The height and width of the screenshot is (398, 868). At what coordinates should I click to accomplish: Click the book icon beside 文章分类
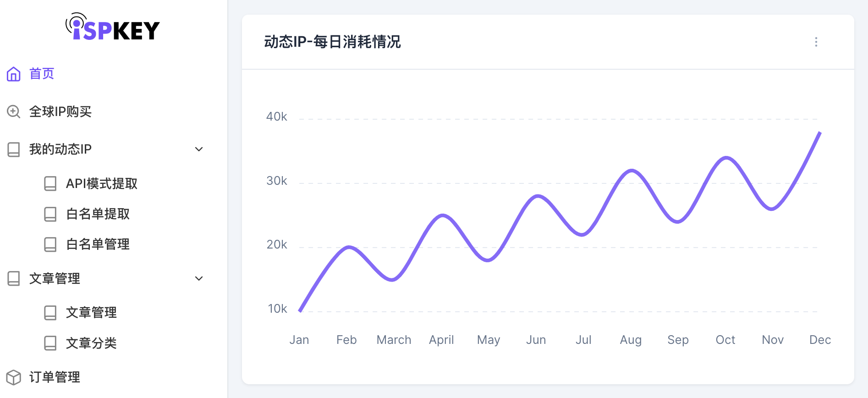pyautogui.click(x=50, y=343)
